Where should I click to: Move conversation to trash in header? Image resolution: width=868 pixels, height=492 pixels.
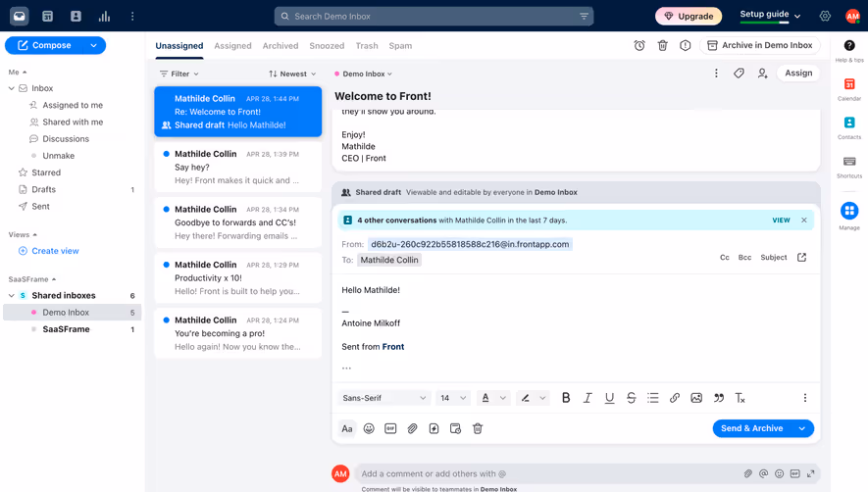point(663,45)
